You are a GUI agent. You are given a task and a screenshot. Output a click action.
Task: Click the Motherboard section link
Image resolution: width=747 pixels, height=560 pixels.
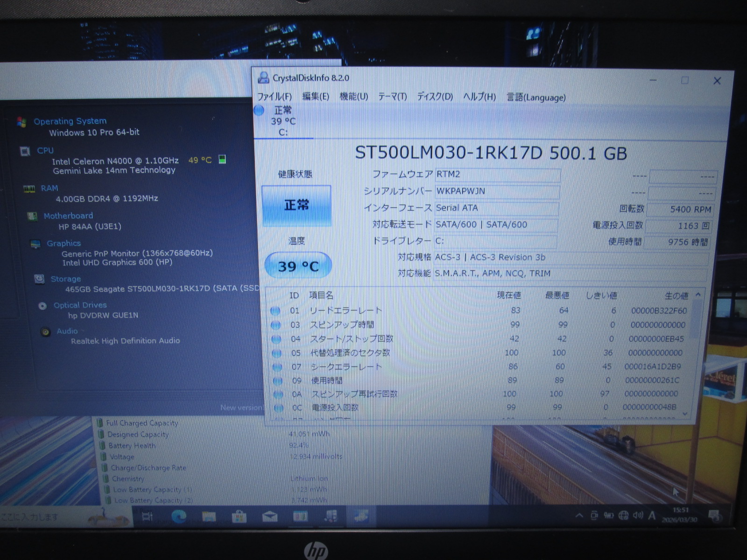click(68, 216)
